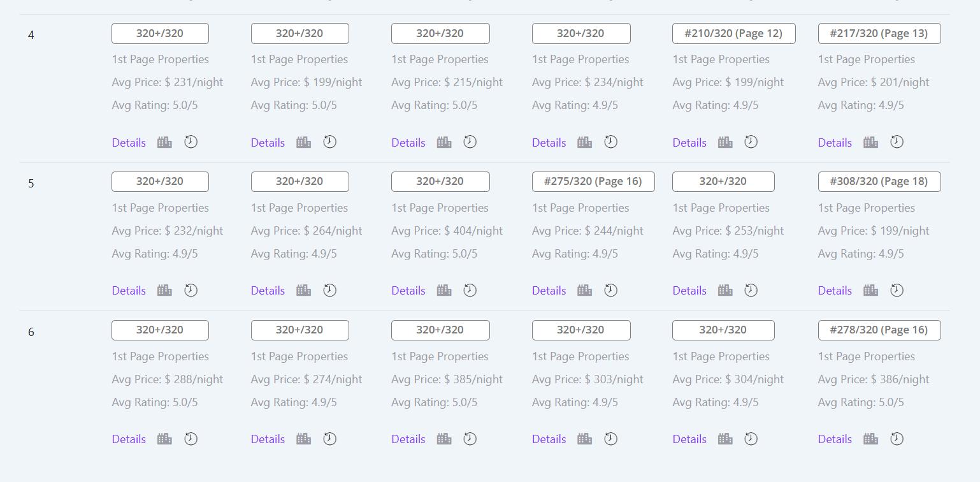Click the building icon in the $288/night cell
The width and height of the screenshot is (980, 482).
(164, 439)
